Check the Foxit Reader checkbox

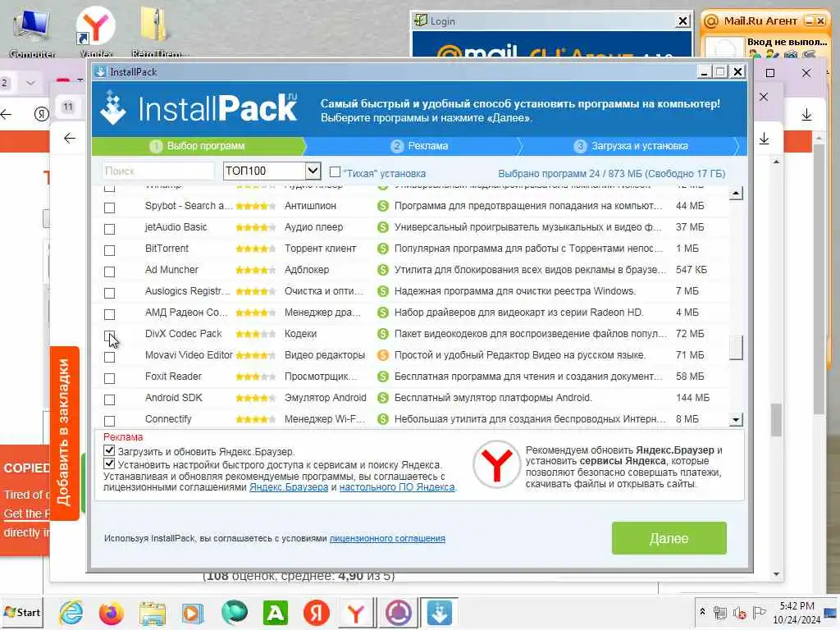click(109, 379)
